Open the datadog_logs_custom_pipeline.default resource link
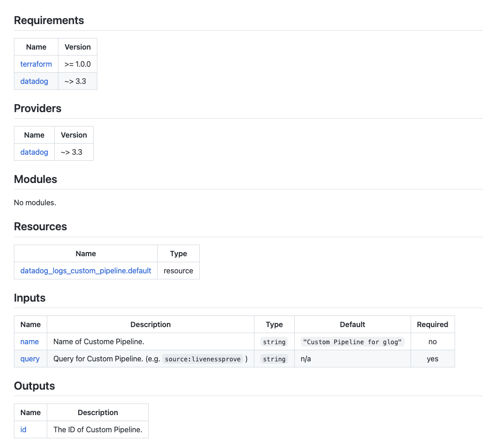The image size is (500, 448). (x=86, y=271)
